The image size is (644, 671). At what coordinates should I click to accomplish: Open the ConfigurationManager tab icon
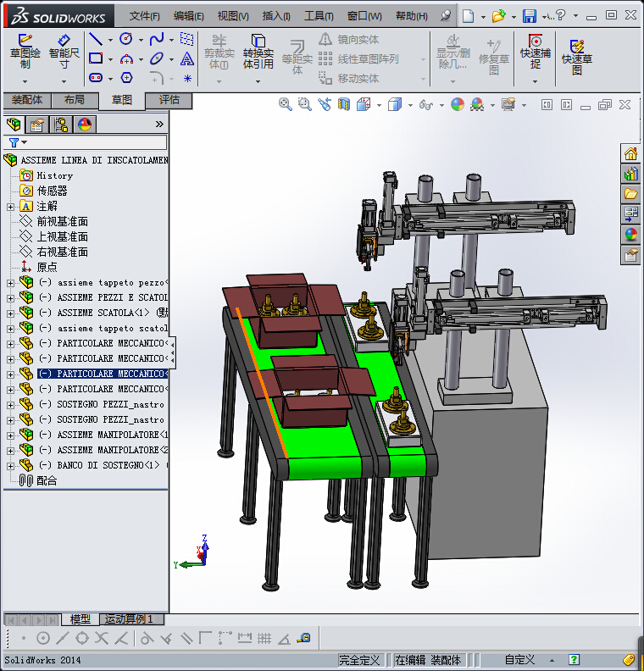tap(61, 125)
